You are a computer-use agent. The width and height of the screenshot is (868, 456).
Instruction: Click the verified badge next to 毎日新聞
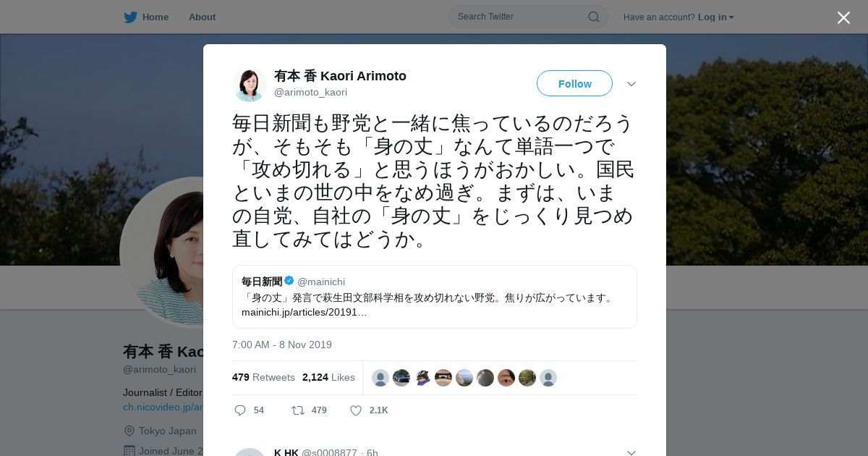click(x=289, y=281)
